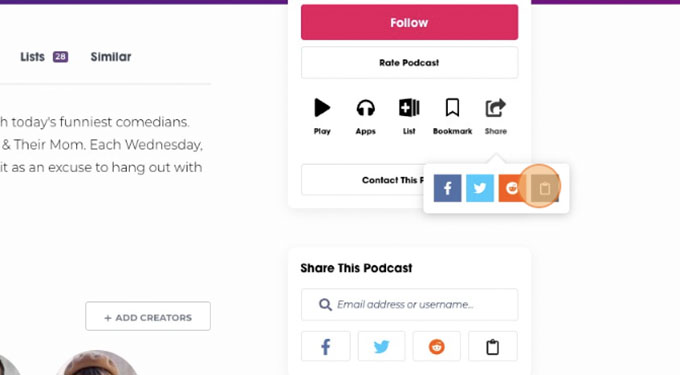Click the clipboard button under Share This Podcast
The image size is (680, 375).
click(x=493, y=346)
